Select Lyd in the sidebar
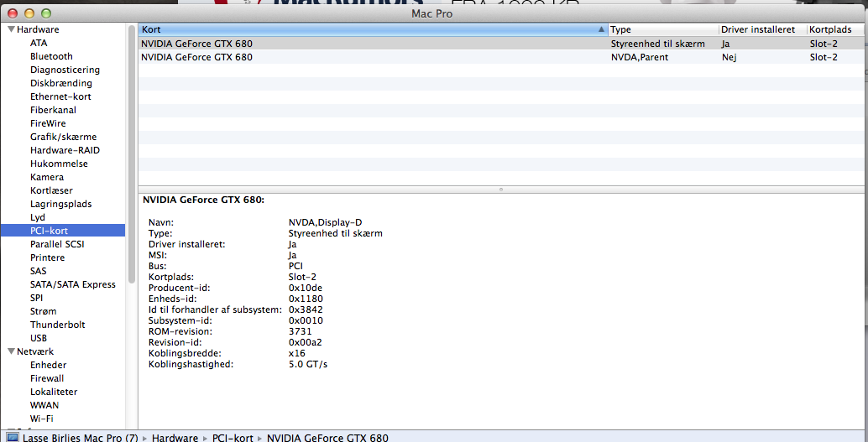The width and height of the screenshot is (868, 442). click(x=38, y=217)
